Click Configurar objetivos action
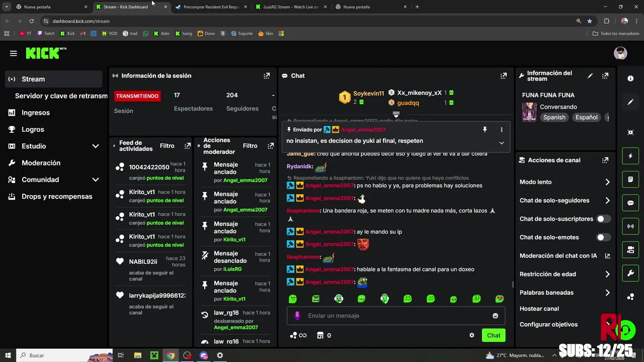The image size is (644, 362). tap(548, 325)
